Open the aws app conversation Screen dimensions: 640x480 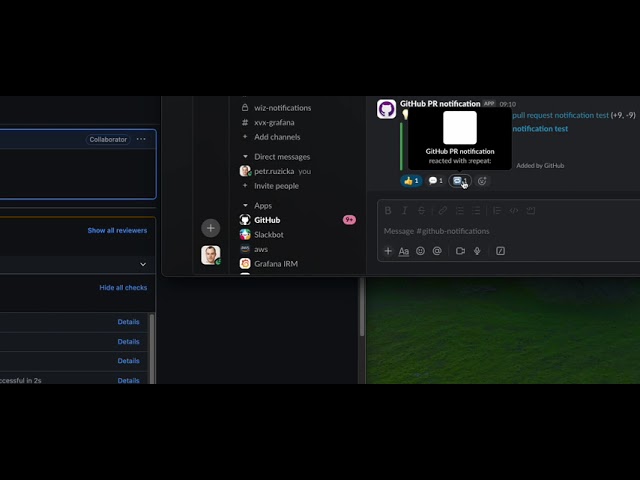(254, 249)
